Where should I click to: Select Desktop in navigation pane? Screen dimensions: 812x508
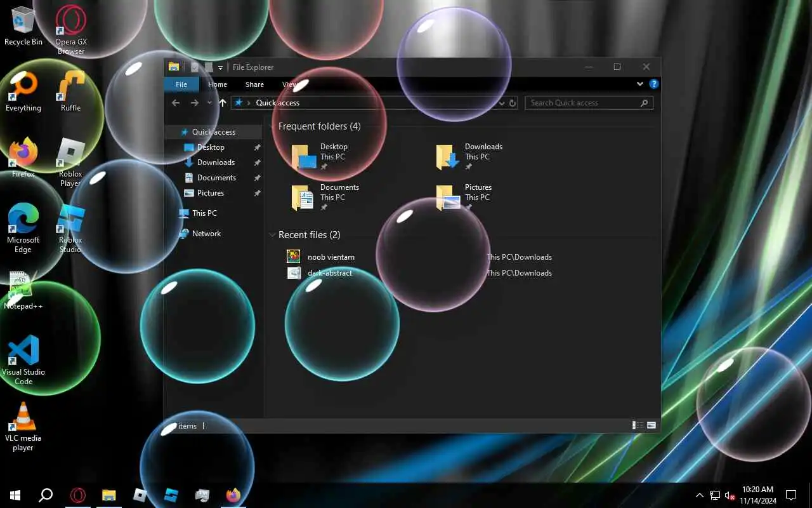pos(211,147)
